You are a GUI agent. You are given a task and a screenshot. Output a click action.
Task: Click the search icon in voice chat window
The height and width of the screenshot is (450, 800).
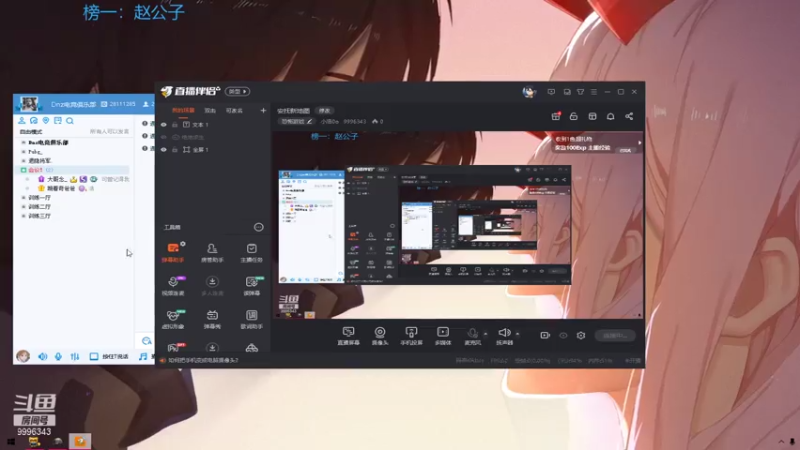click(70, 121)
